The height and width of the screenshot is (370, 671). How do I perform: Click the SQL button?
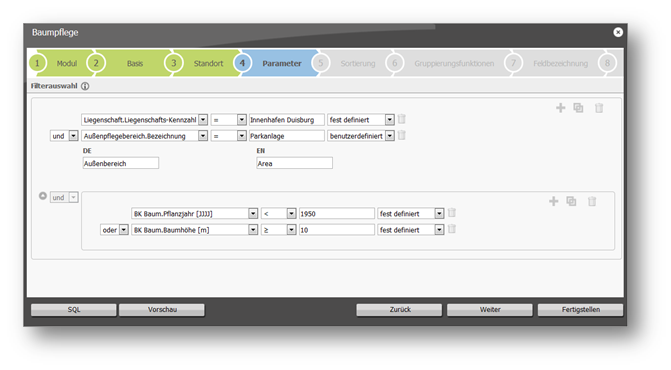[74, 310]
